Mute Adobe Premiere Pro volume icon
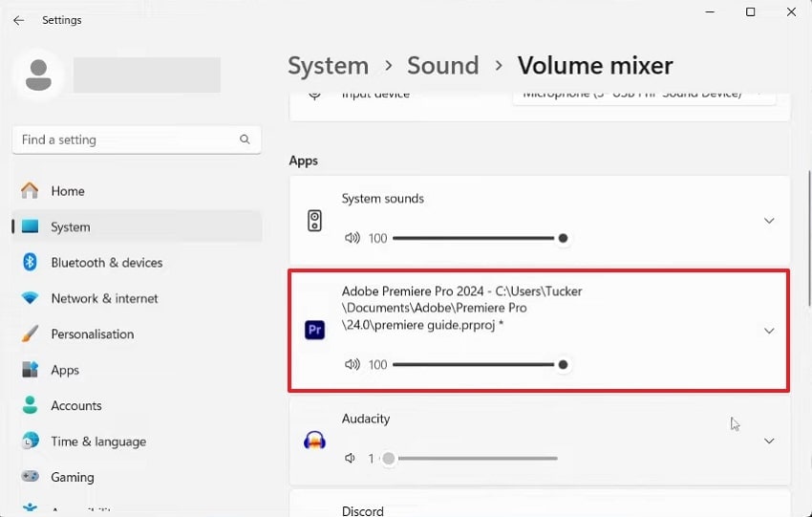This screenshot has height=517, width=812. pyautogui.click(x=353, y=364)
